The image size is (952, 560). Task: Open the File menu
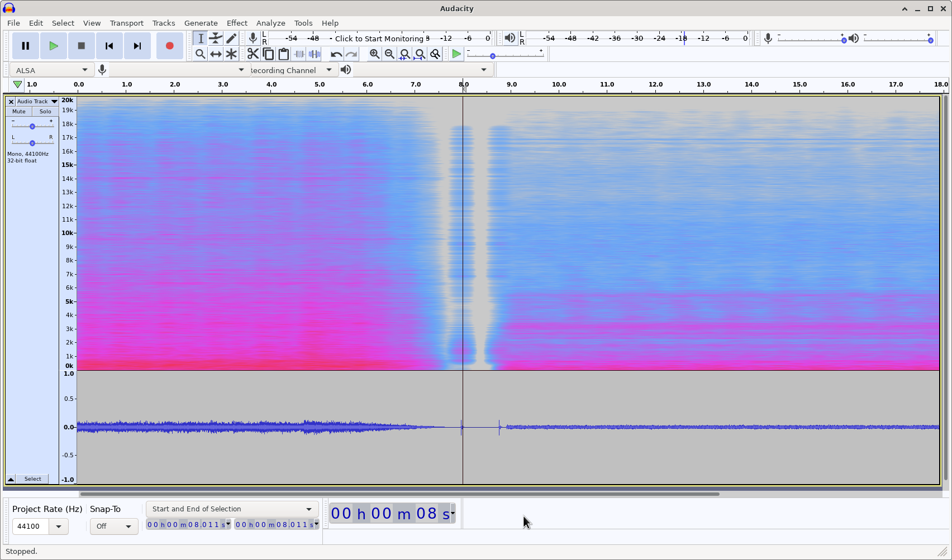(x=13, y=23)
